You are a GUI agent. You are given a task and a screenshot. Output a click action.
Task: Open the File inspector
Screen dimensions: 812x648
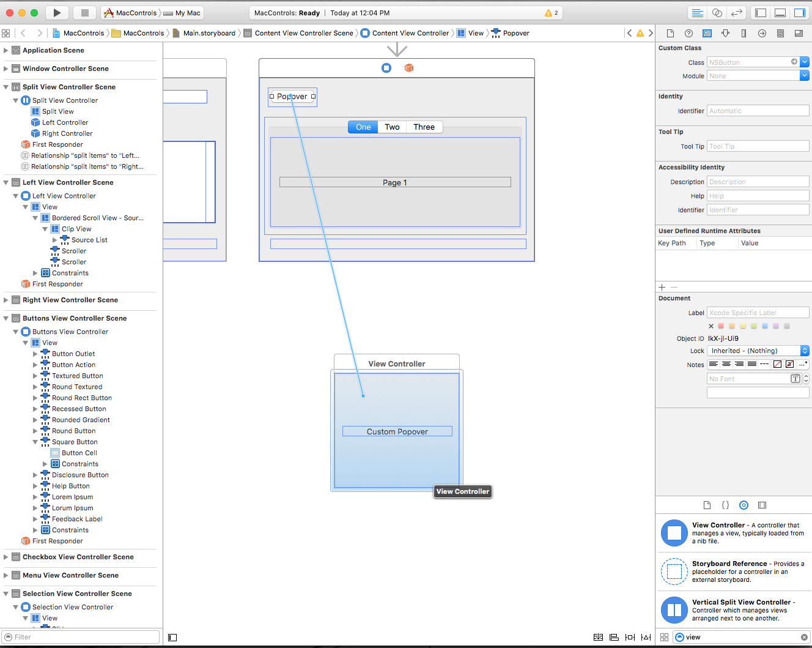coord(670,33)
